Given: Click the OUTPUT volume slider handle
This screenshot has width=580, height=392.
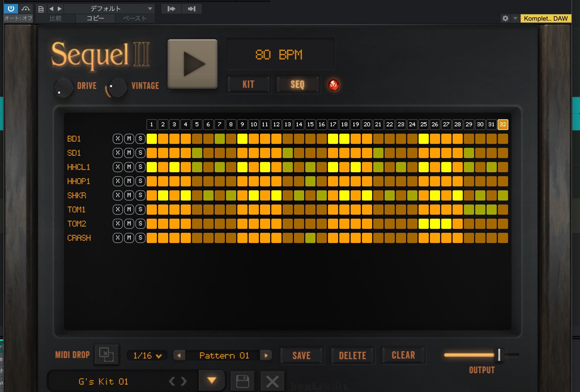Looking at the screenshot, I should (x=499, y=355).
